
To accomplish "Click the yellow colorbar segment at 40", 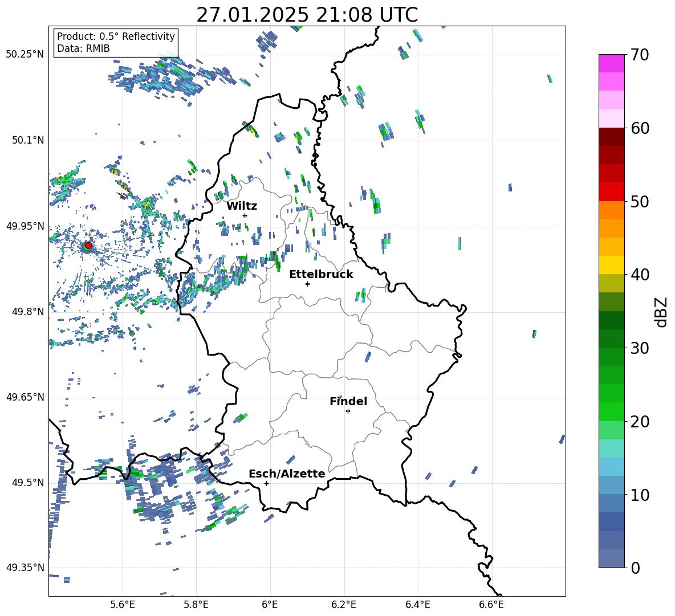I will point(611,265).
